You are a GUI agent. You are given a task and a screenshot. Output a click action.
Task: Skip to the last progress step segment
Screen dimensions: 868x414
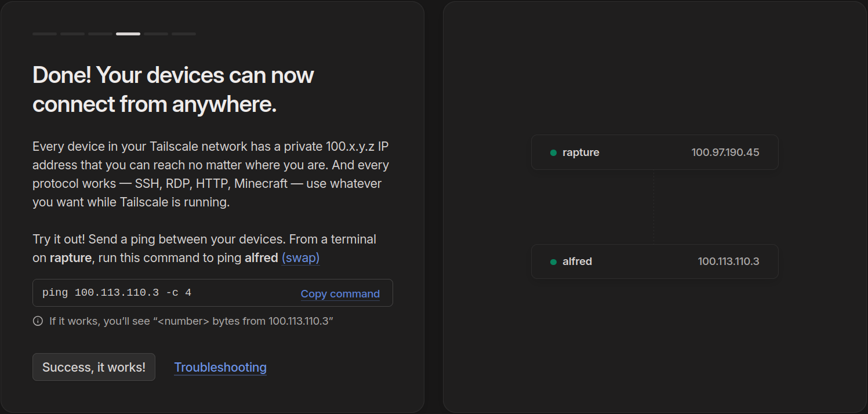(184, 34)
